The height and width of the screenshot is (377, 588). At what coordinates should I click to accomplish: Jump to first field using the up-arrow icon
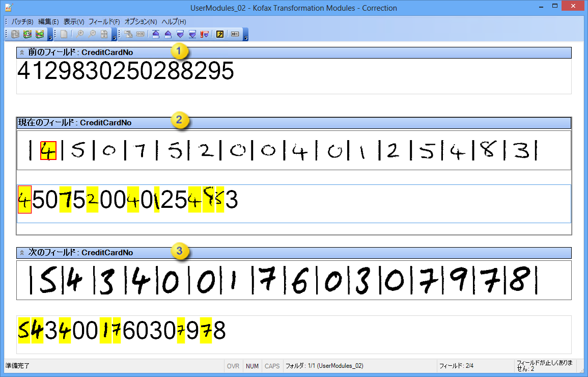coord(155,34)
